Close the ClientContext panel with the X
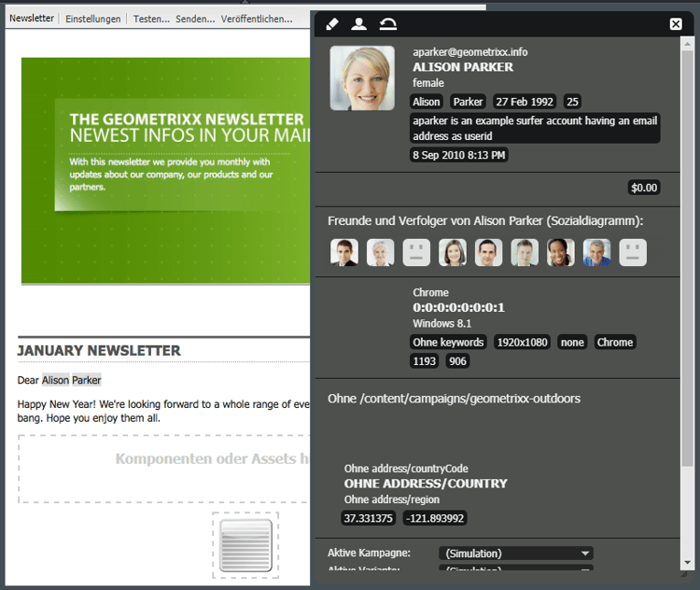 (676, 24)
